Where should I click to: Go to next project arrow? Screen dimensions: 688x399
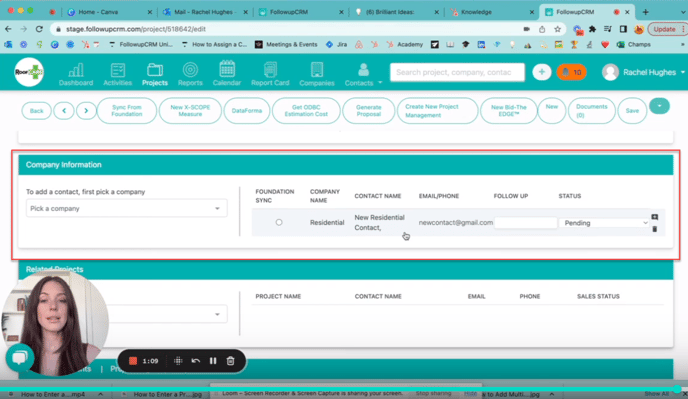click(86, 111)
